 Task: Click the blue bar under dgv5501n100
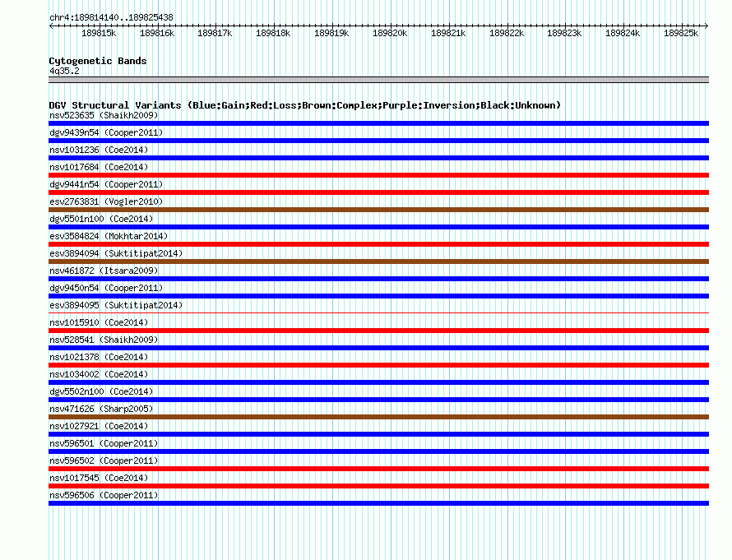(x=378, y=227)
